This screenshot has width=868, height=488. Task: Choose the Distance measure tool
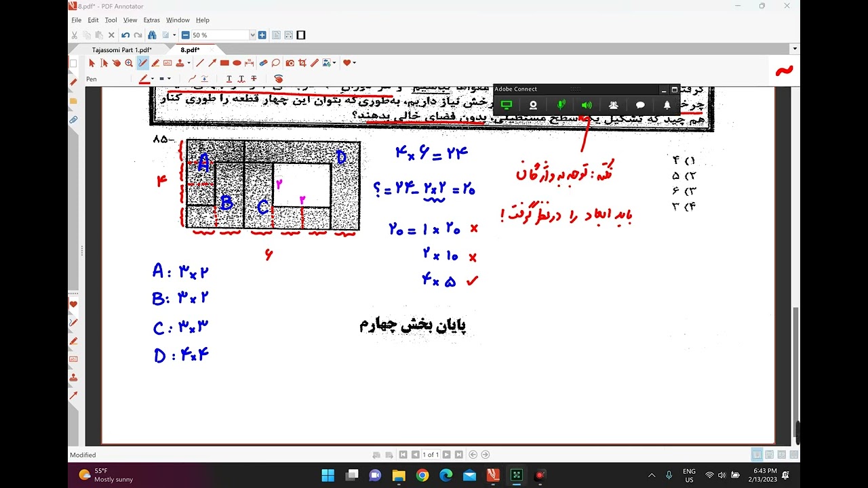click(249, 63)
